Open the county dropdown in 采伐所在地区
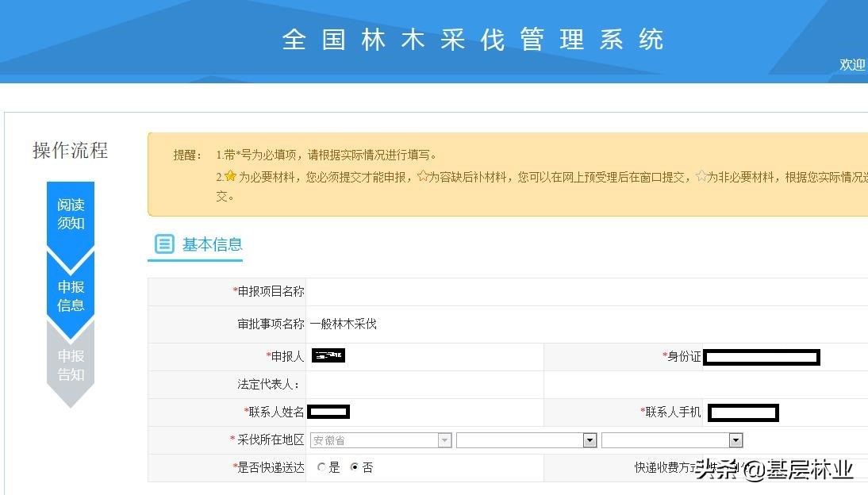 coord(735,439)
